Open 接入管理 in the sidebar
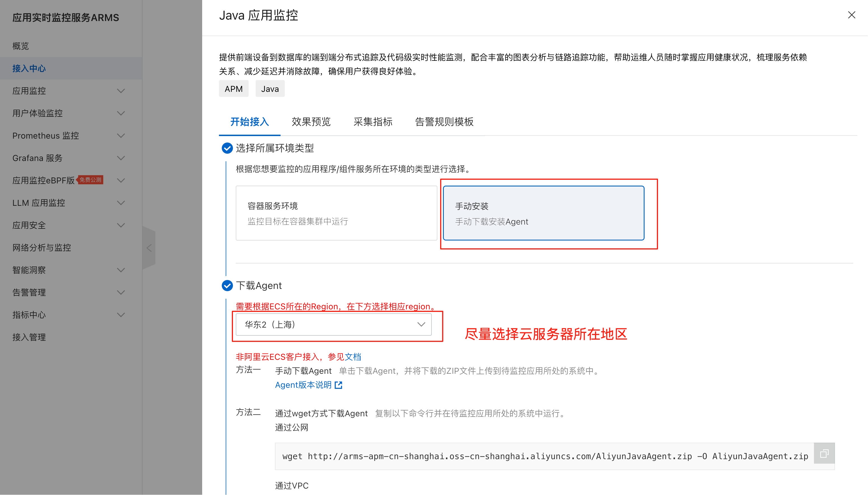868x495 pixels. click(x=29, y=337)
